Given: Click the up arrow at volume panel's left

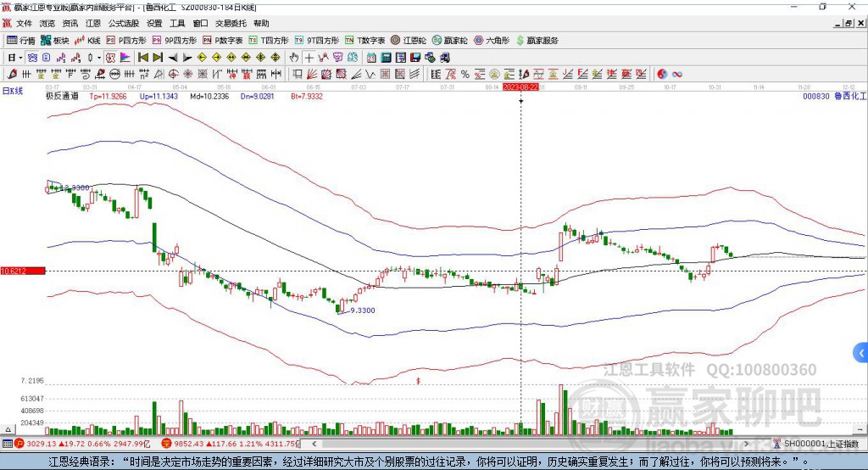Looking at the screenshot, I should [x=7, y=429].
